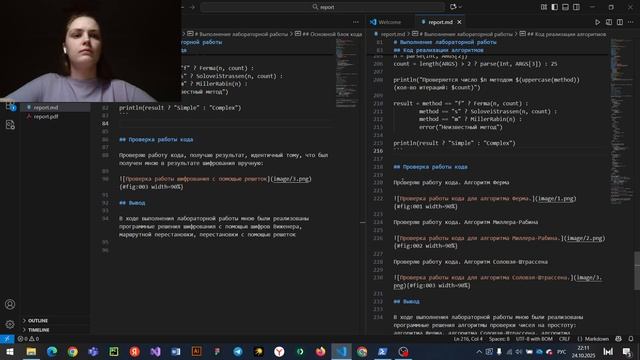Viewport: 640px width, 360px height.
Task: Open File Explorer from the taskbar
Action: pos(31,351)
